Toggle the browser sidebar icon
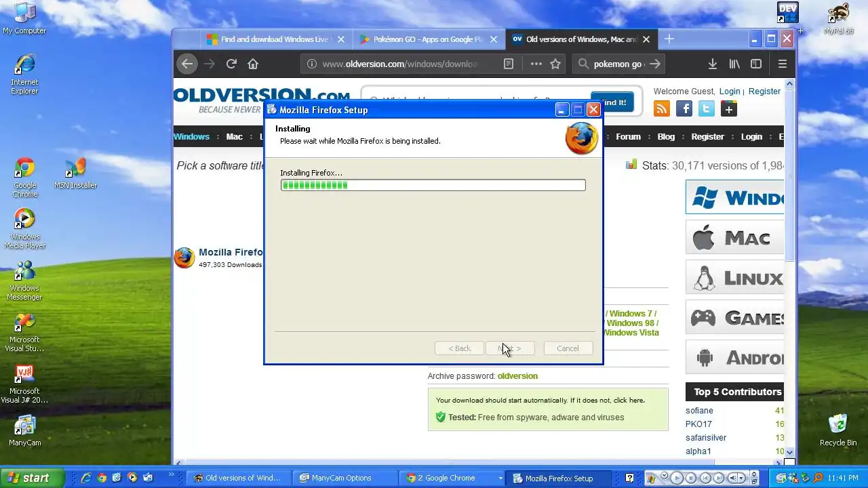 [x=756, y=64]
